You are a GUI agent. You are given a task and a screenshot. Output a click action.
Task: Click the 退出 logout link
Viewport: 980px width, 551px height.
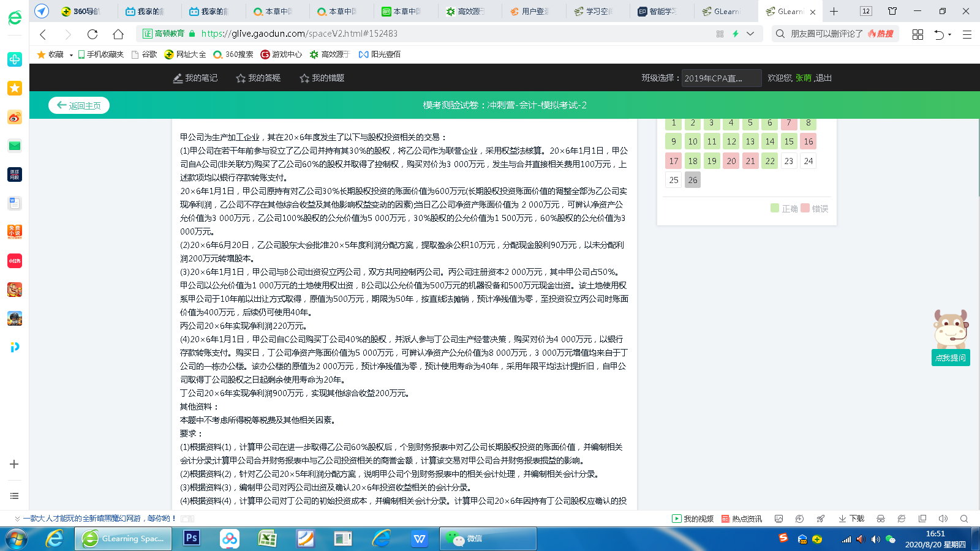(x=823, y=78)
